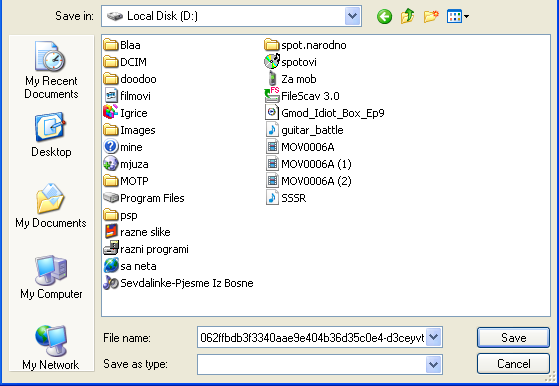This screenshot has width=559, height=386.
Task: Select the Images folder icon
Action: click(111, 130)
